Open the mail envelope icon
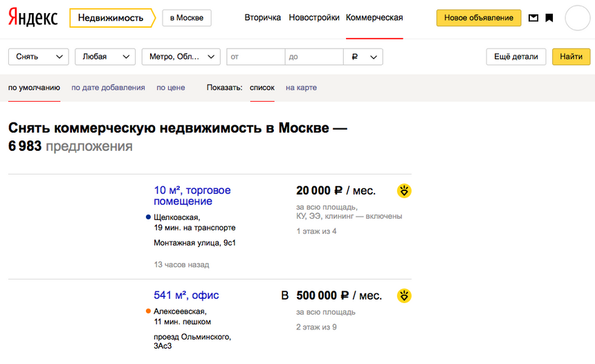The image size is (595, 364). pos(533,18)
